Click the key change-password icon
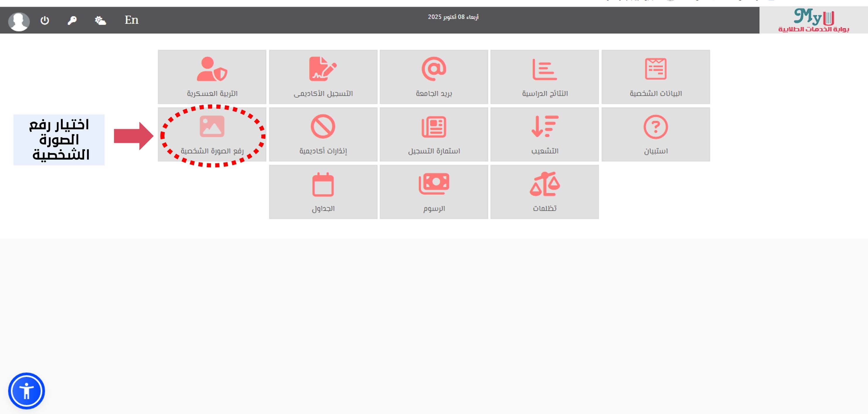Viewport: 868px width, 414px height. click(x=72, y=20)
